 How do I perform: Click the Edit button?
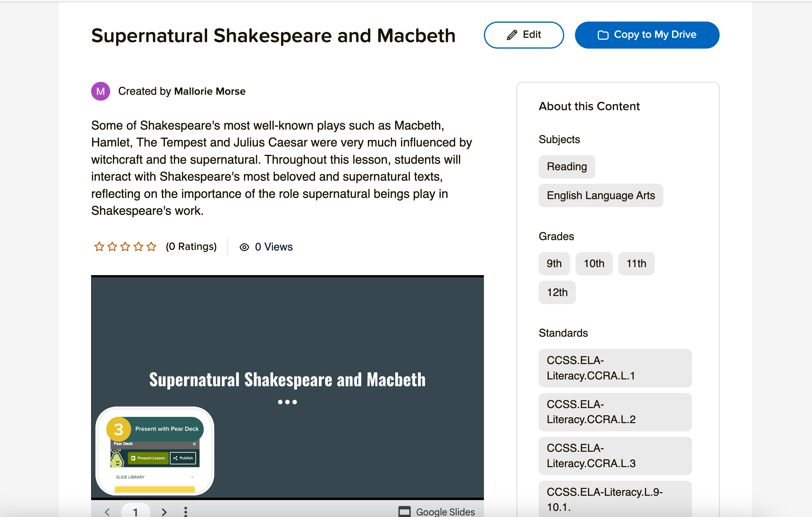point(524,35)
